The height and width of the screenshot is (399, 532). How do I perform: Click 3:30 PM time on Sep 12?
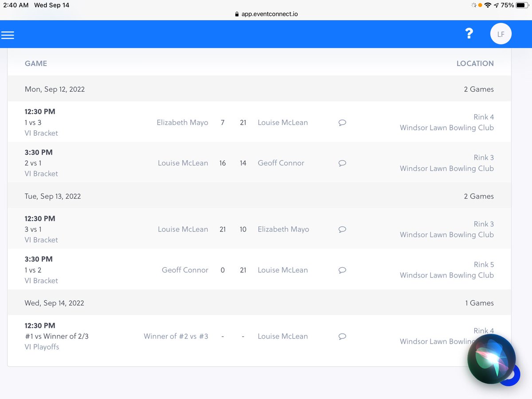39,152
